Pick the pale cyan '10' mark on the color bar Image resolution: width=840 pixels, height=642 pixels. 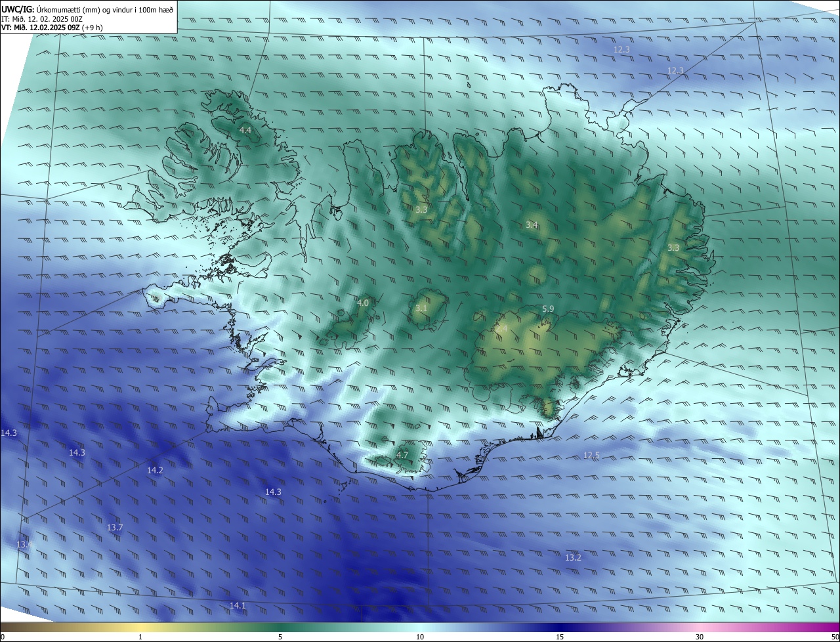click(x=420, y=637)
